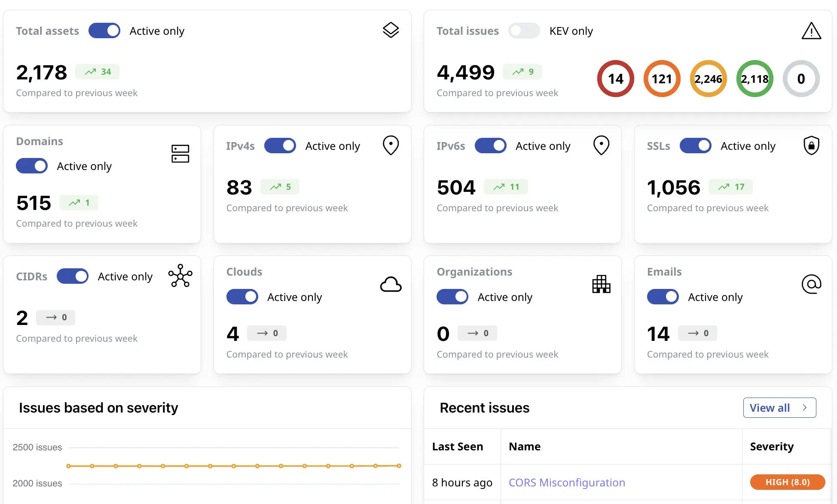The image size is (837, 504).
Task: Enable the KEV only toggle
Action: [524, 30]
